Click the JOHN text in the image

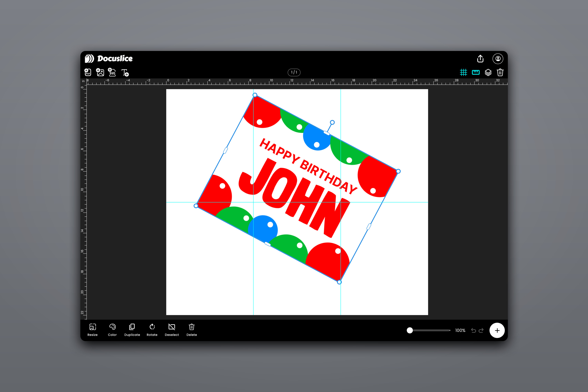pyautogui.click(x=295, y=198)
